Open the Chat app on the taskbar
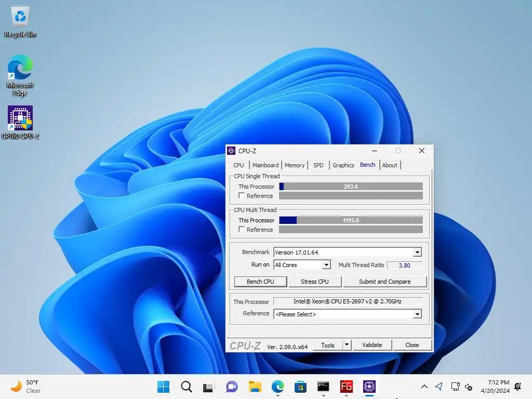The height and width of the screenshot is (399, 532). click(x=232, y=387)
